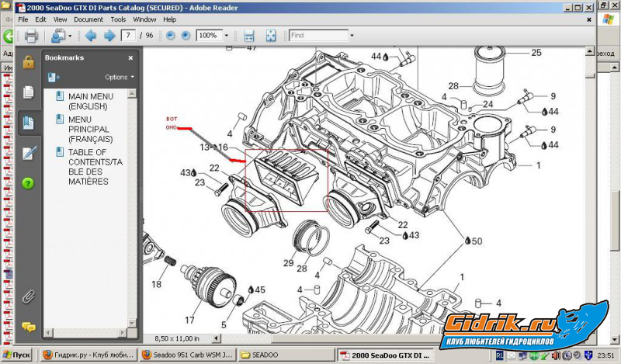The width and height of the screenshot is (621, 364).
Task: Click the Print icon in toolbar
Action: coord(31,36)
